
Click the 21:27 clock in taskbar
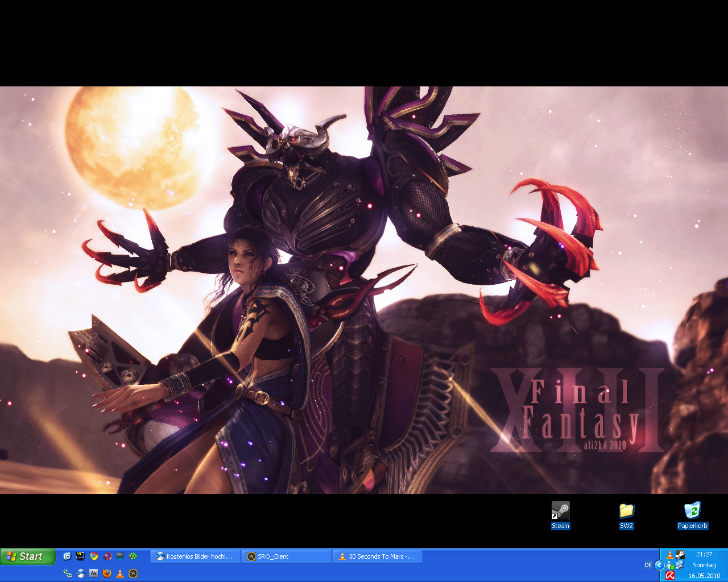click(704, 554)
